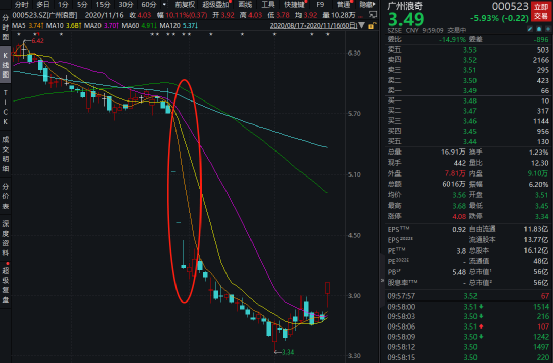Open the 工具 menu
This screenshot has height=363, width=553.
pyautogui.click(x=268, y=5)
